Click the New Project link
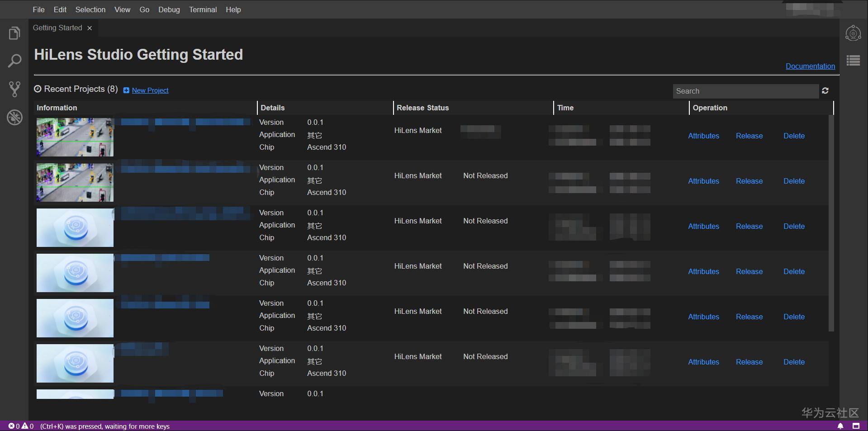The image size is (868, 431). pyautogui.click(x=150, y=90)
